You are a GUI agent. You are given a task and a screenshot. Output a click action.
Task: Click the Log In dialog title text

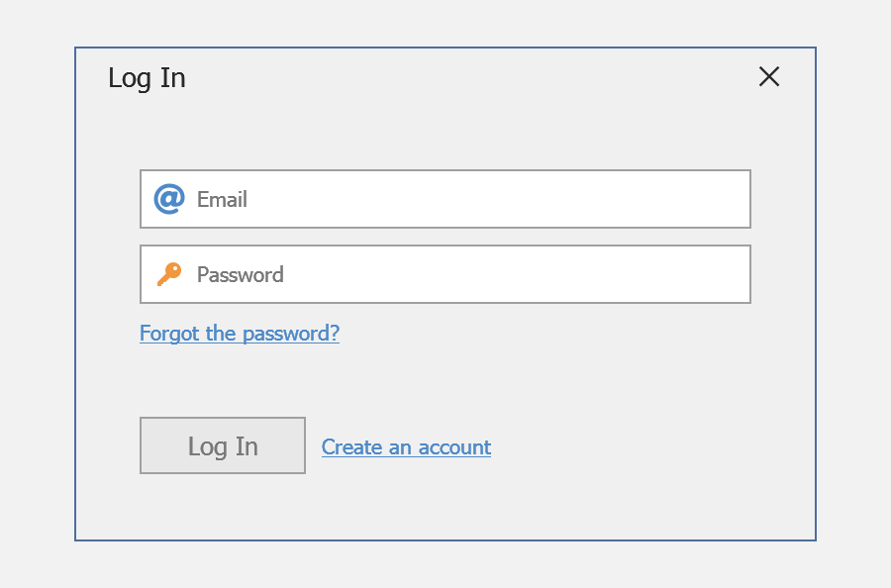click(x=147, y=78)
